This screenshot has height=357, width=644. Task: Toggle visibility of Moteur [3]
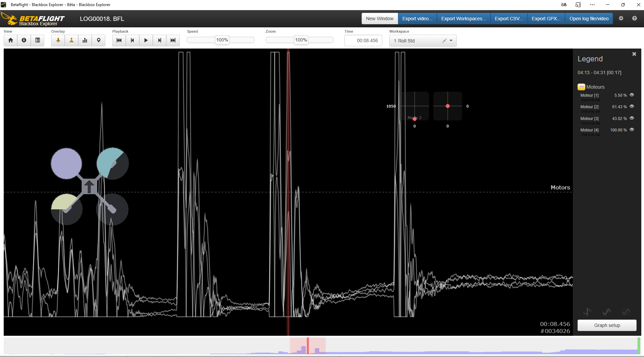(x=632, y=118)
